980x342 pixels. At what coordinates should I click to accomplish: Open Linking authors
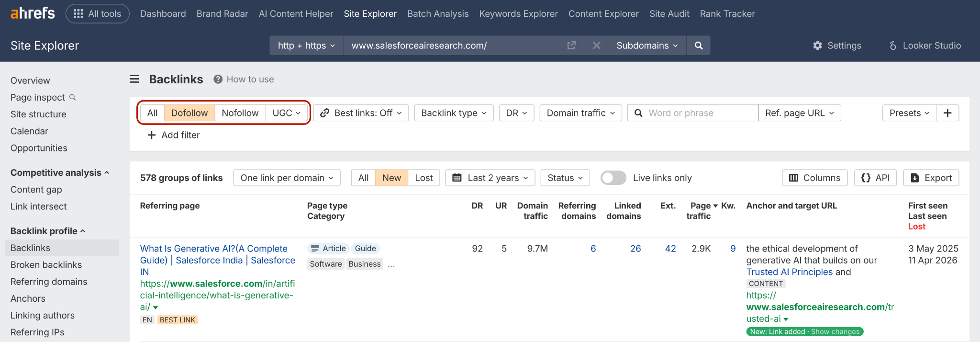coord(43,315)
